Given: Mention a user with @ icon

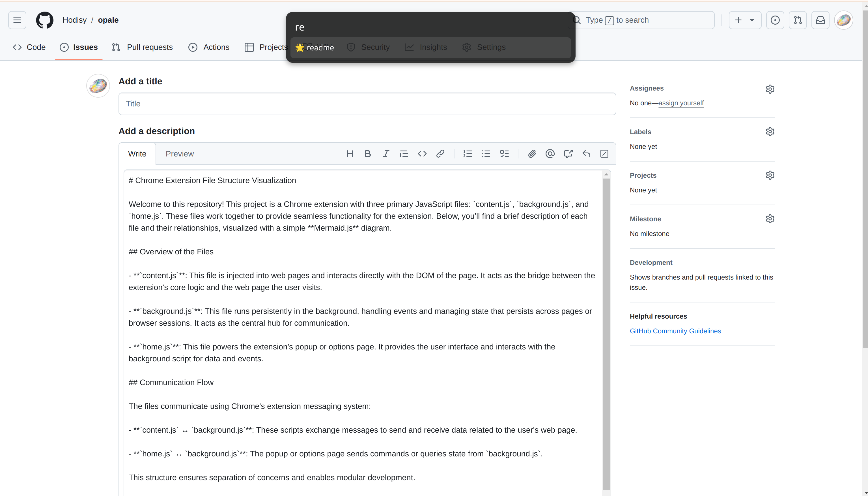Looking at the screenshot, I should click(550, 154).
